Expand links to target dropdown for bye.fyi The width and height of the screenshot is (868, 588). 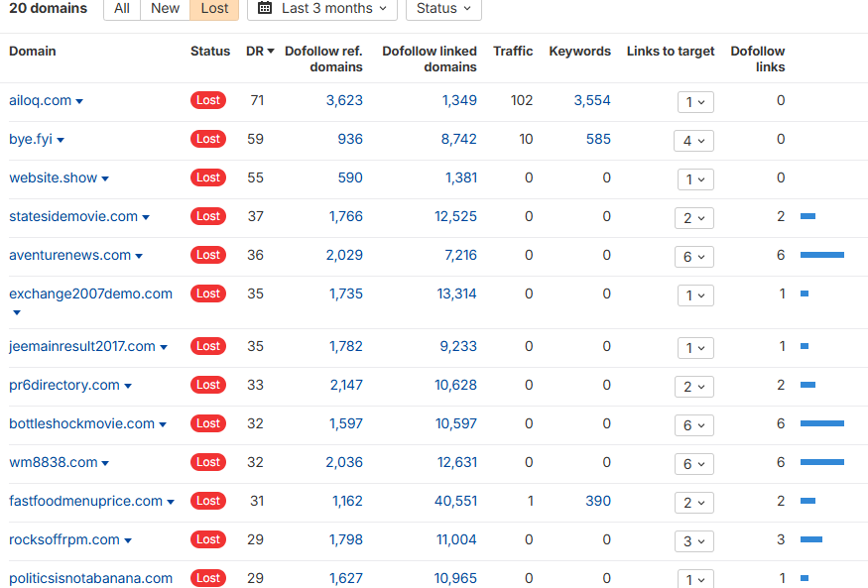694,141
